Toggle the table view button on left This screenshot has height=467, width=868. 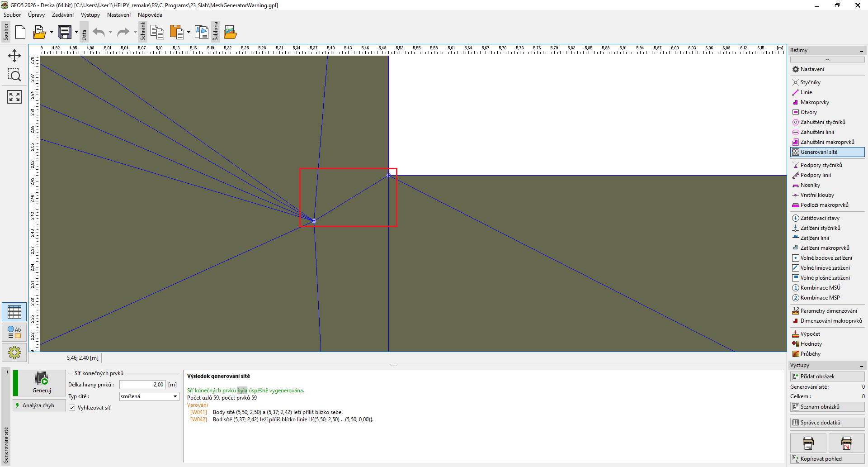[x=14, y=312]
